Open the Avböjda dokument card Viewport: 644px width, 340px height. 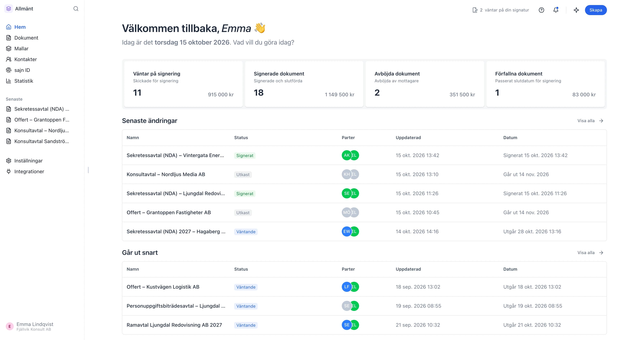tap(425, 84)
